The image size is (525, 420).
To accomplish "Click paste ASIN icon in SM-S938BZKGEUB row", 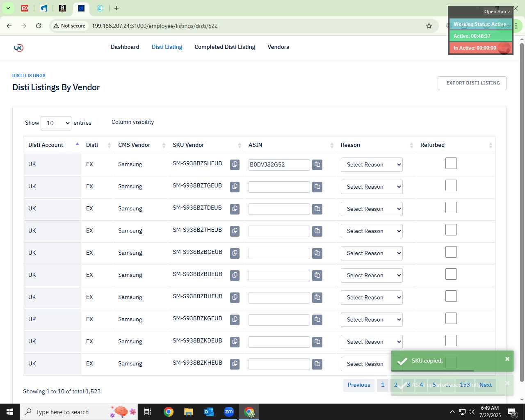I will point(317,320).
